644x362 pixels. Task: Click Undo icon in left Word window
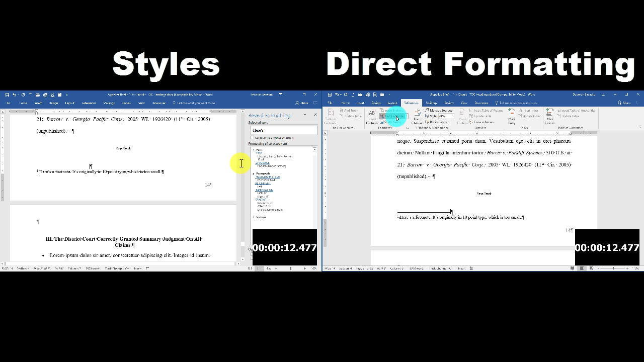coord(14,95)
